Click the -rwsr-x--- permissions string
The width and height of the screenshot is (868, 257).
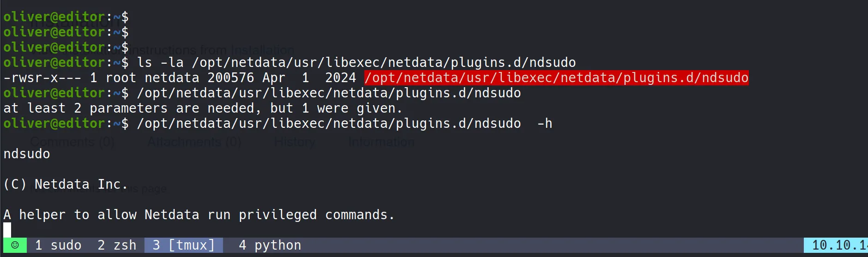(42, 78)
